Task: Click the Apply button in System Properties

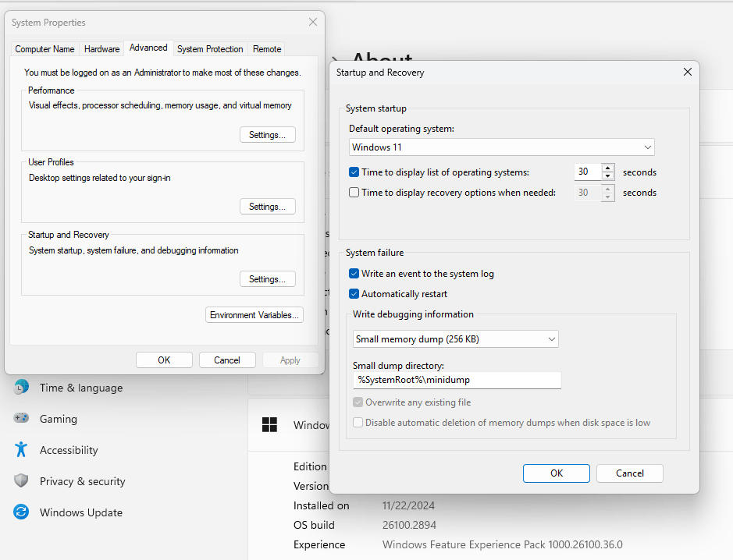Action: click(x=290, y=360)
